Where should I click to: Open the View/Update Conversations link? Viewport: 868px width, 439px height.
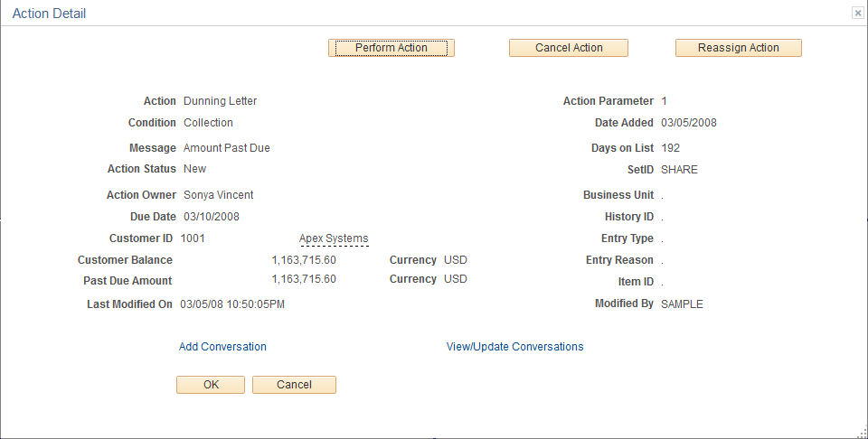click(x=514, y=347)
